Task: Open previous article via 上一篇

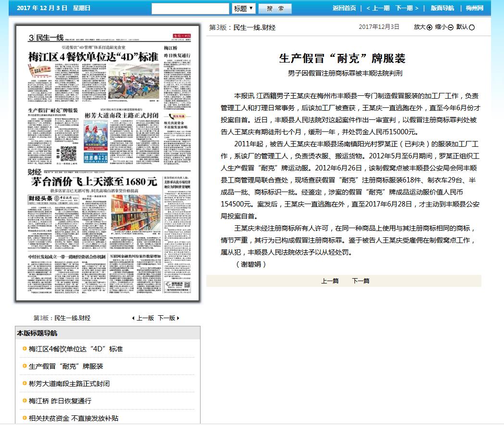Action: click(330, 281)
